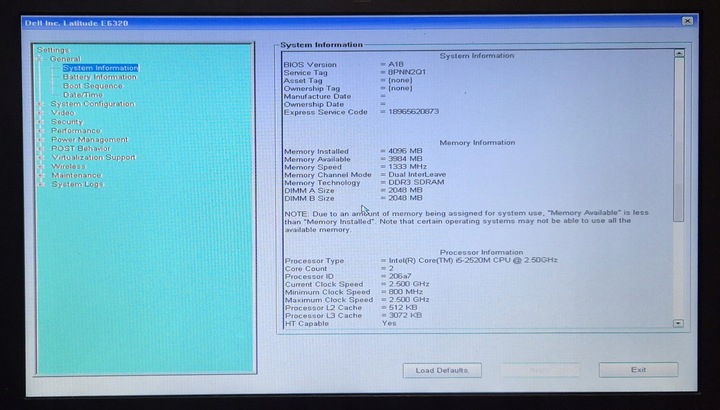The width and height of the screenshot is (720, 410).
Task: Open Battery Information settings page
Action: coord(100,77)
